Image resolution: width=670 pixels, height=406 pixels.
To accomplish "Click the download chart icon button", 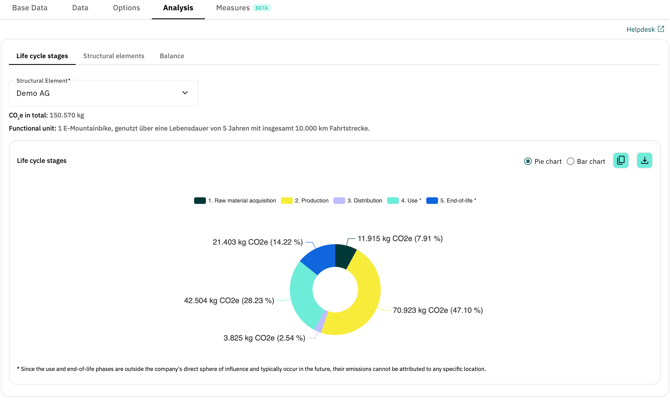I will (645, 161).
